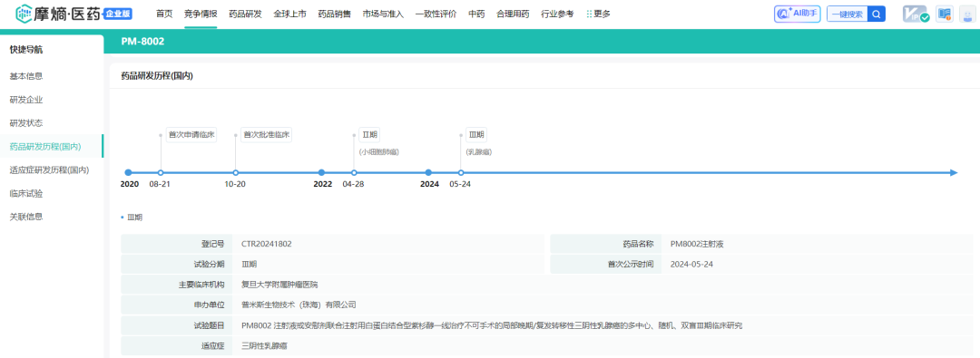Screen dimensions: 980x358
Task: Open the 合理用药 menu
Action: point(513,14)
